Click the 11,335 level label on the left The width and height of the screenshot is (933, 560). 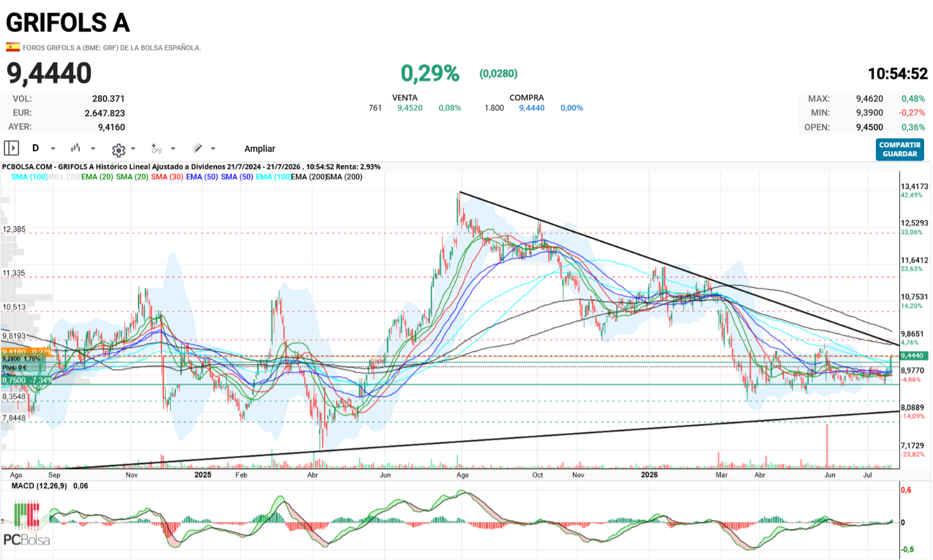(14, 273)
